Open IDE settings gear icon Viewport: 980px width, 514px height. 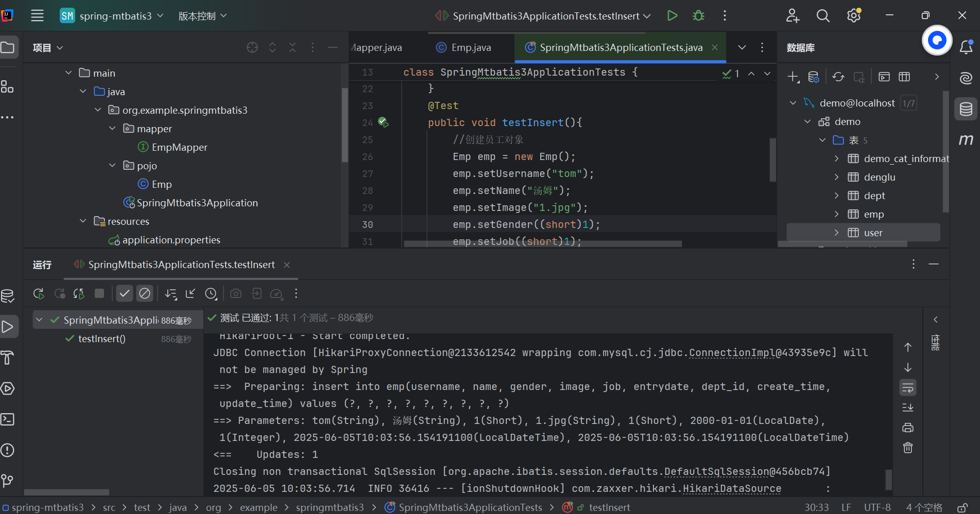(x=854, y=16)
